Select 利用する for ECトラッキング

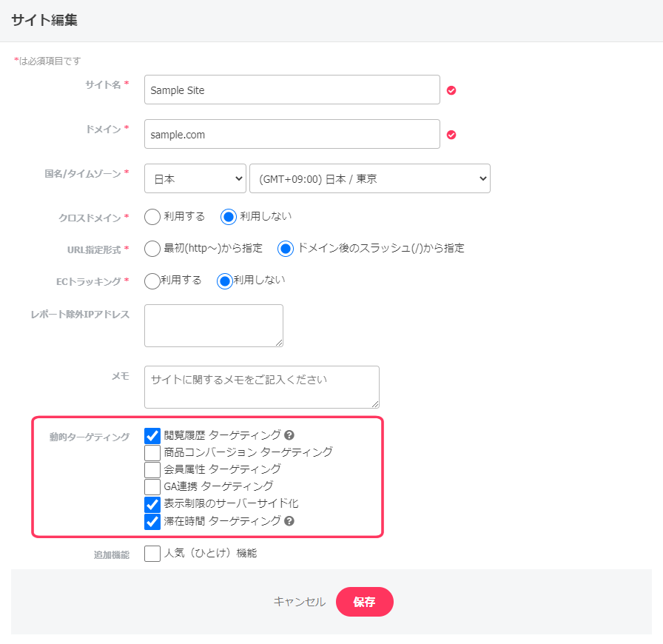click(152, 281)
